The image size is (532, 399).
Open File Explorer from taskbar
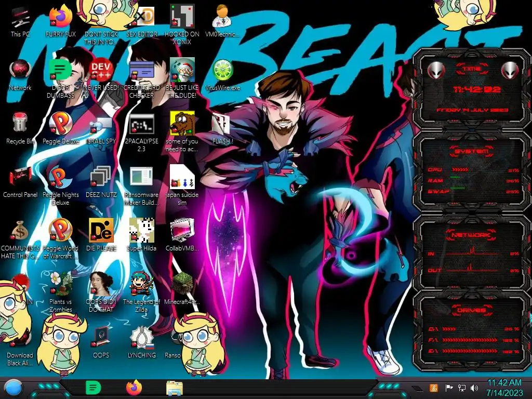(175, 388)
